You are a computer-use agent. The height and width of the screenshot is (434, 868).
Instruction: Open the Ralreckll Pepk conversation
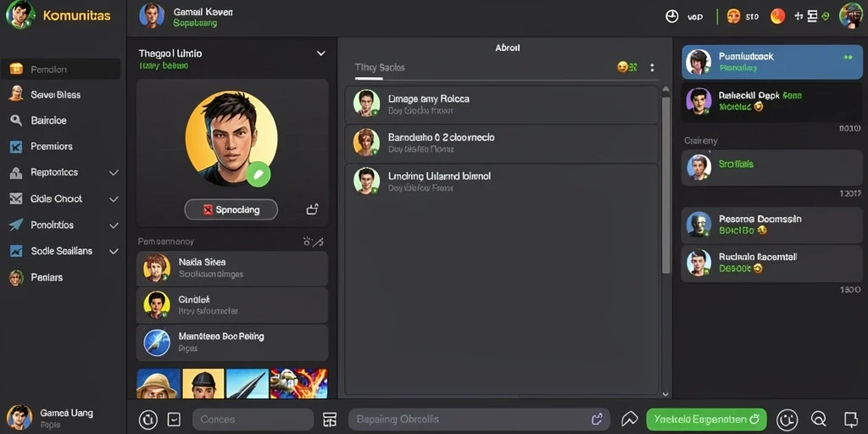click(771, 102)
